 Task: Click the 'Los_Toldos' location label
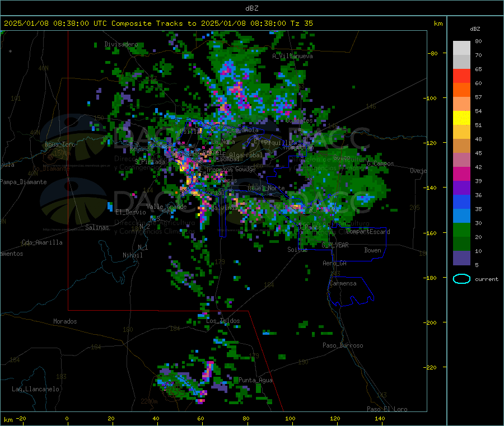tap(223, 321)
